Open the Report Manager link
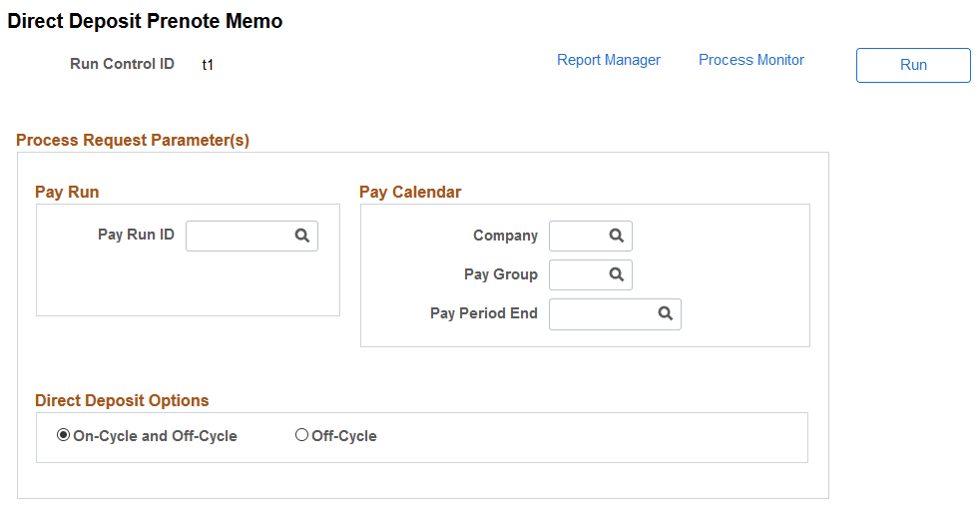 pyautogui.click(x=609, y=60)
